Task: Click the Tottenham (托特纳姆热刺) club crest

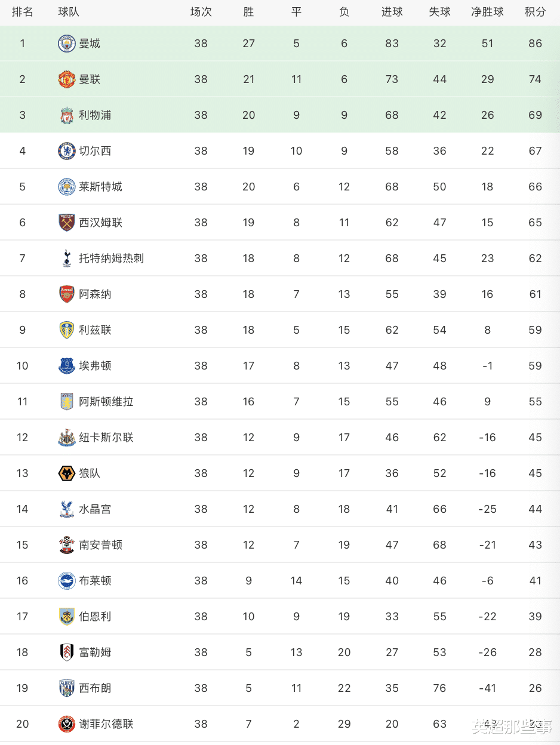Action: point(67,258)
